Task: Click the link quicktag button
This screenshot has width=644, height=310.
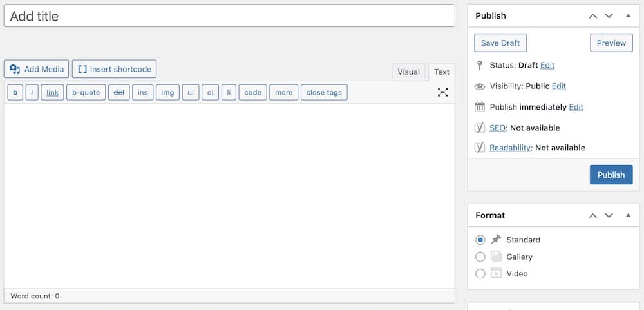Action: point(52,93)
